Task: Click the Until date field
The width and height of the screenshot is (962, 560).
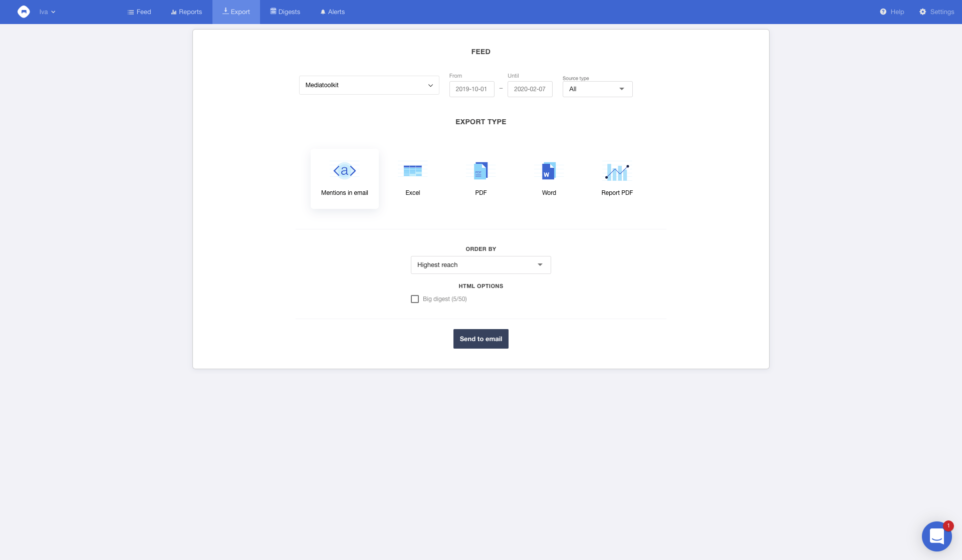Action: pyautogui.click(x=530, y=89)
